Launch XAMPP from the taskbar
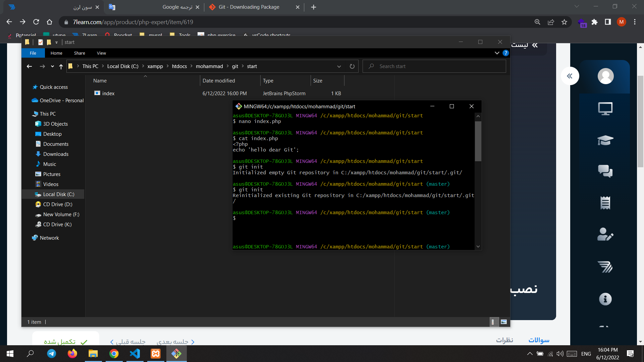This screenshot has width=644, height=362. coord(156,354)
